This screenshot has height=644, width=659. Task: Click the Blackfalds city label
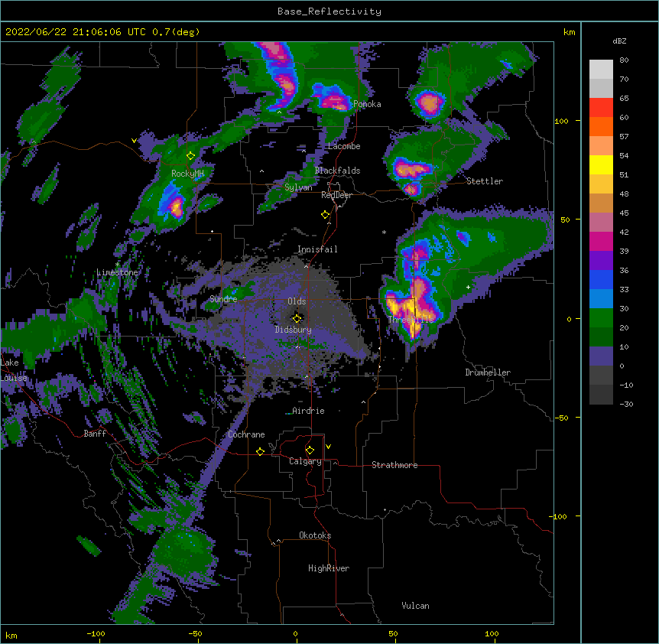(337, 171)
